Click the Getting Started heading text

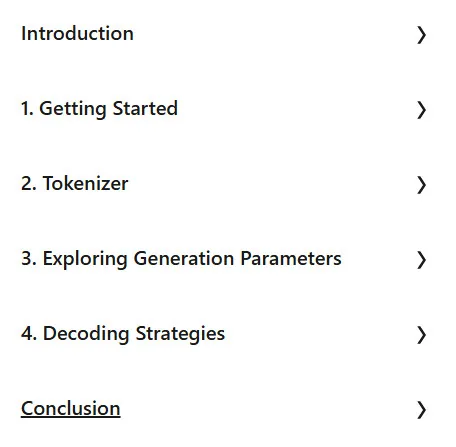pyautogui.click(x=109, y=109)
